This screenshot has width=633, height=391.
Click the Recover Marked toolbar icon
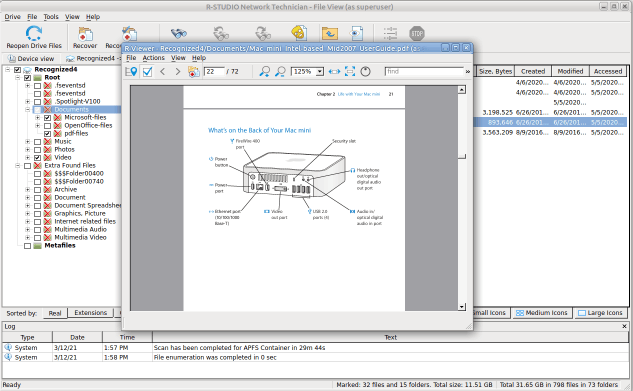[129, 34]
